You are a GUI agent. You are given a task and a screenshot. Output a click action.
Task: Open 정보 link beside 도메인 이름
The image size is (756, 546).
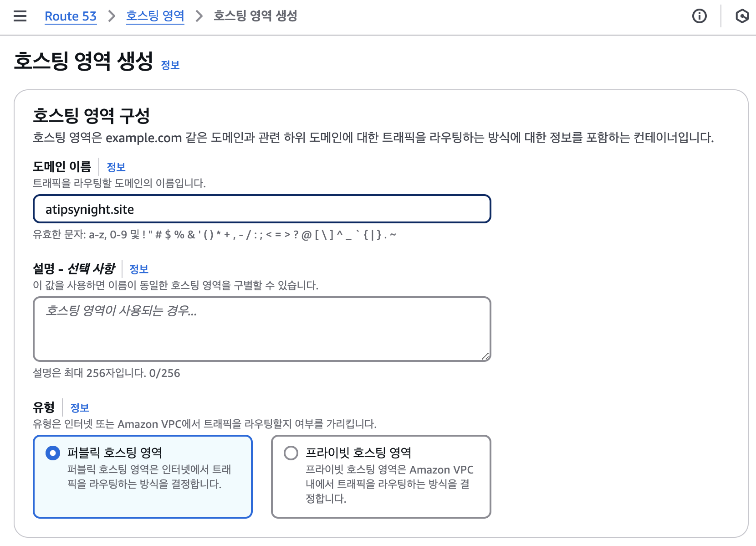coord(116,167)
